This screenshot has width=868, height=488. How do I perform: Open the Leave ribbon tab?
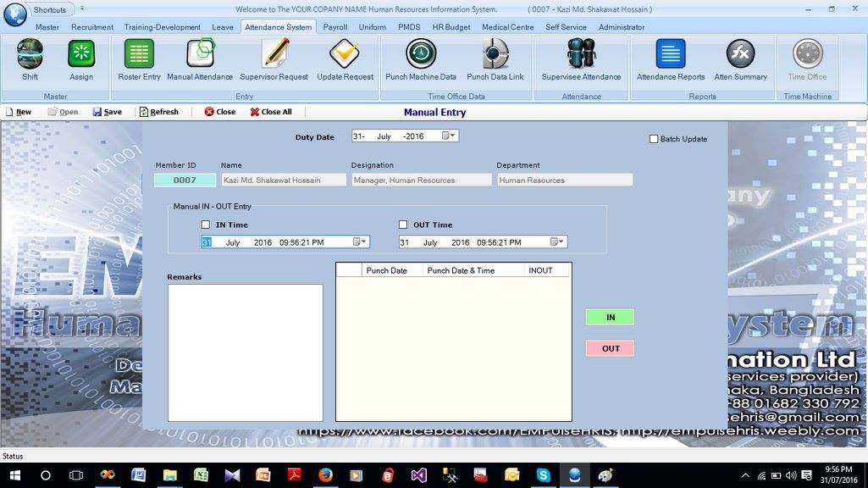coord(223,27)
